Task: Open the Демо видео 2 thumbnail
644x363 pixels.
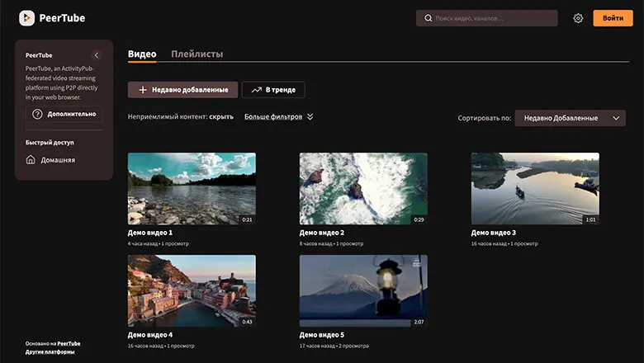Action: tap(363, 189)
